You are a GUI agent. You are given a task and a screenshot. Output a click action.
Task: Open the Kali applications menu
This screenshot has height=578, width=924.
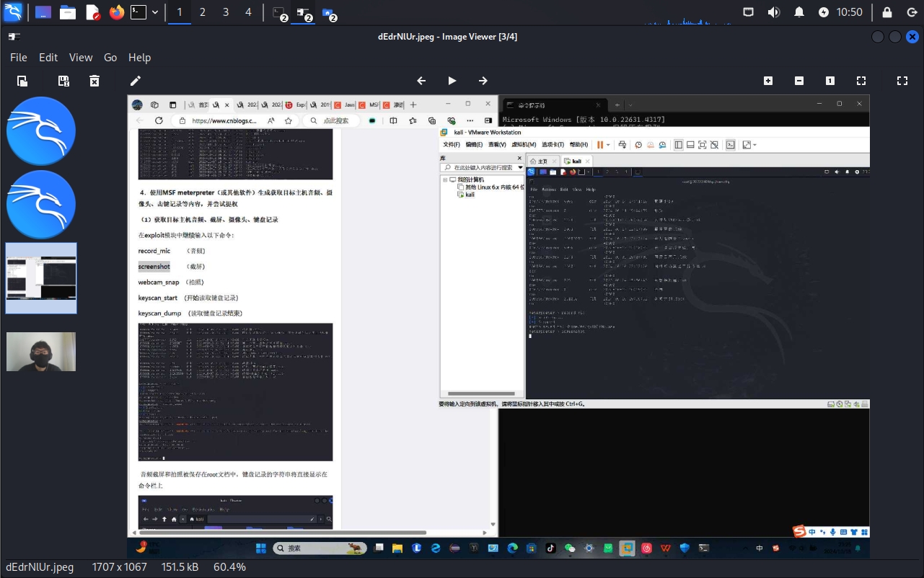click(x=12, y=12)
